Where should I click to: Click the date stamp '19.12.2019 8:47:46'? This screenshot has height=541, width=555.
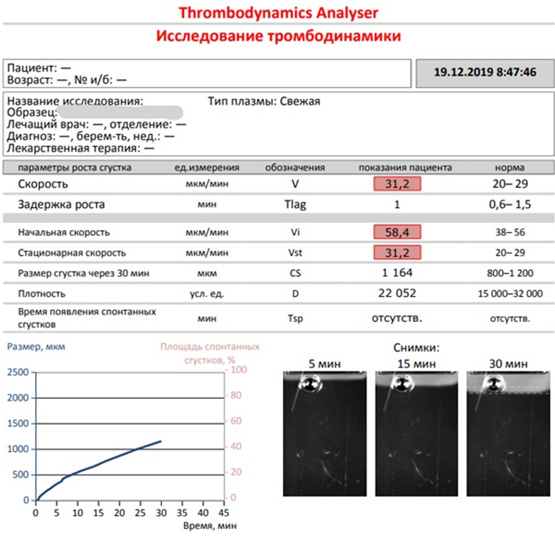pos(485,72)
